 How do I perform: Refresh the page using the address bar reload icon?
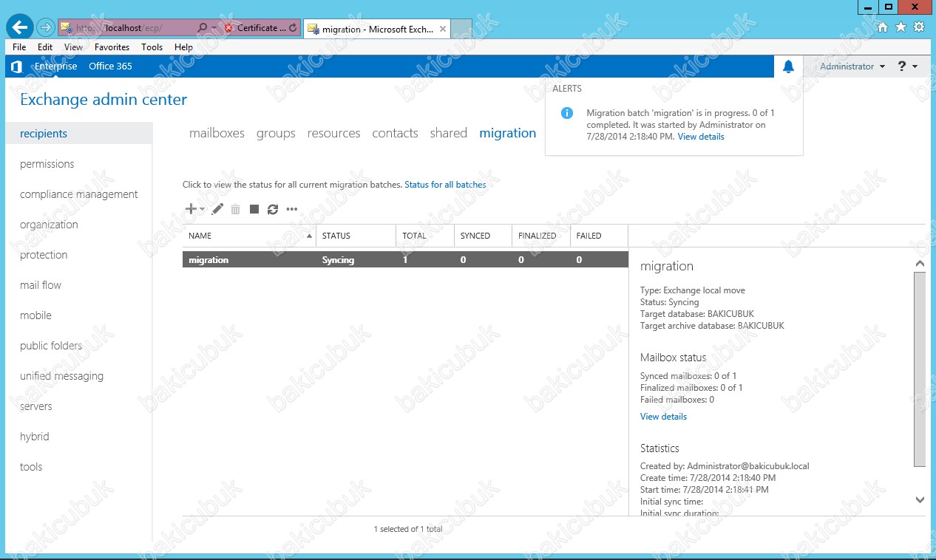(x=294, y=28)
